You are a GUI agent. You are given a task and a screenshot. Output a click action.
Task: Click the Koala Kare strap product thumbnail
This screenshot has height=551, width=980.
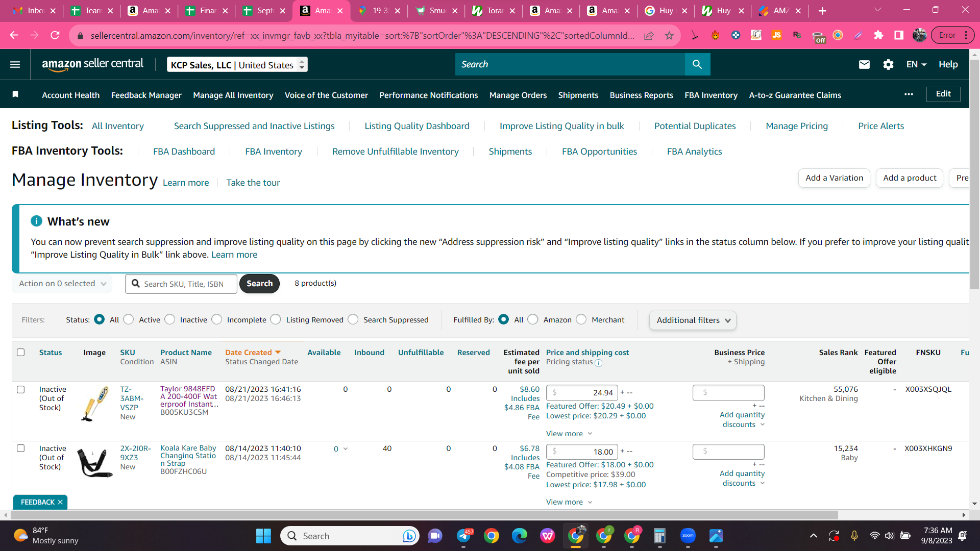[x=94, y=462]
